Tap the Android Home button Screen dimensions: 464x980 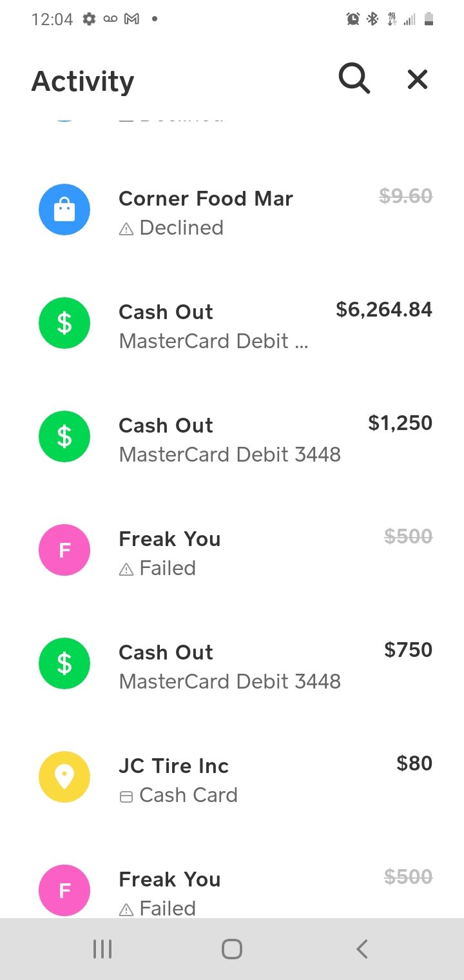[x=232, y=949]
